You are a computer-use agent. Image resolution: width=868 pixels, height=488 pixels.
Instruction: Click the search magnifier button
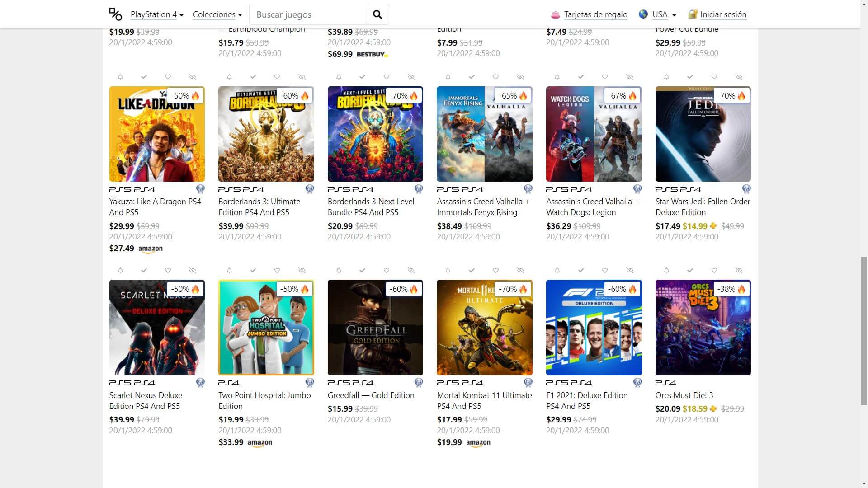(x=377, y=14)
